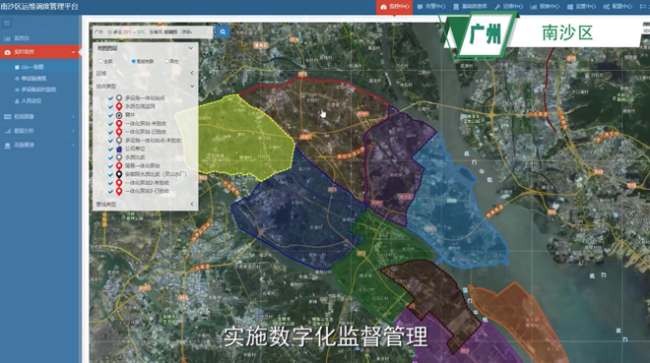Click the black 安都院水质比武 pin icon
This screenshot has height=363, width=650.
coord(119,174)
